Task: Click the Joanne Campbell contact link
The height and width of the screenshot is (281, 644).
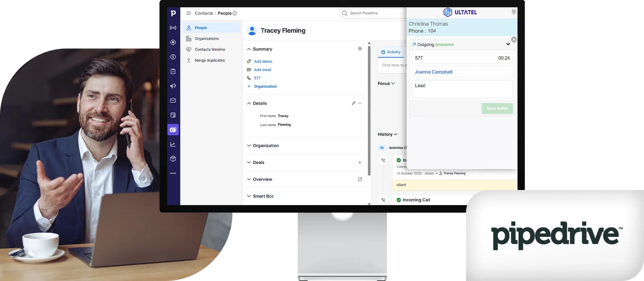Action: (433, 72)
